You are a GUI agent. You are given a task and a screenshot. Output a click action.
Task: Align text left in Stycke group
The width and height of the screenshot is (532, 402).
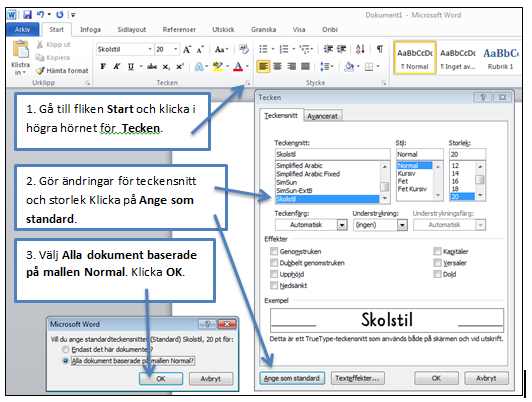[x=263, y=66]
